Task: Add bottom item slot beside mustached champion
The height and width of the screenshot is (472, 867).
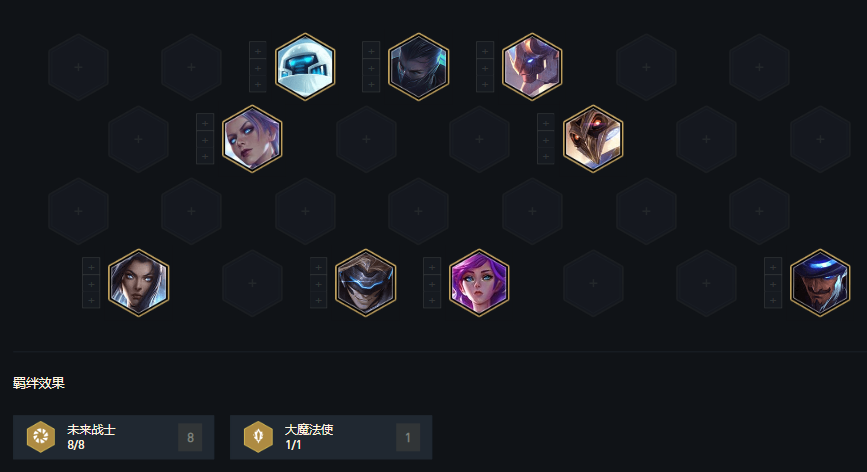Action: [x=772, y=300]
